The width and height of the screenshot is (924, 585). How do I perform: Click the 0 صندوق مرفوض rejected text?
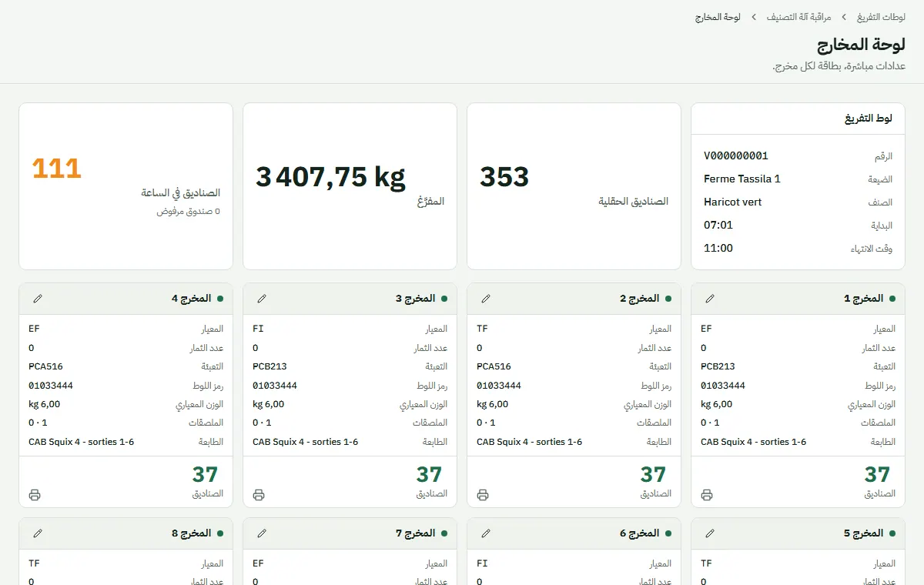[189, 211]
